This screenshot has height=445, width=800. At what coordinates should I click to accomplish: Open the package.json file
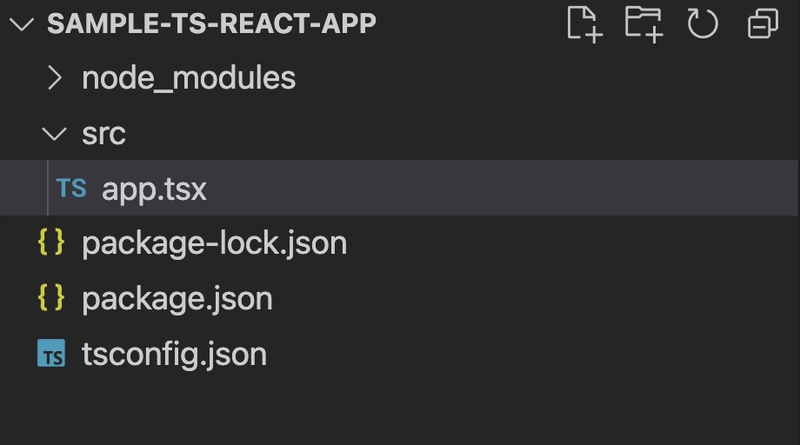(177, 299)
